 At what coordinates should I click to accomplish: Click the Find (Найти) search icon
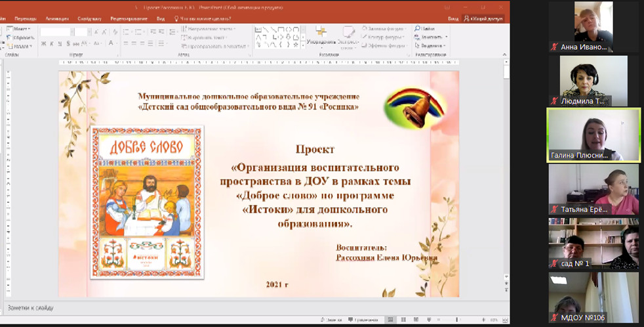(x=417, y=29)
